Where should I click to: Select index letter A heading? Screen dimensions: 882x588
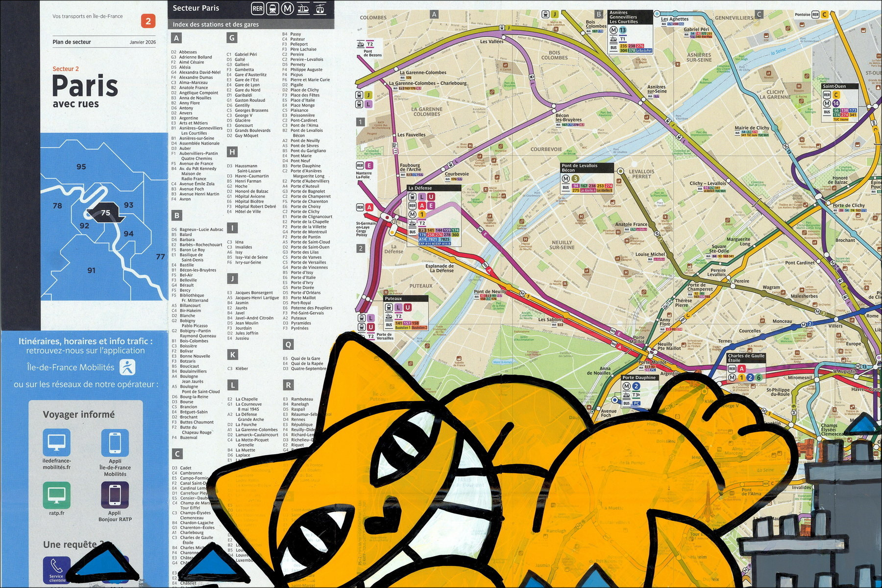[176, 38]
